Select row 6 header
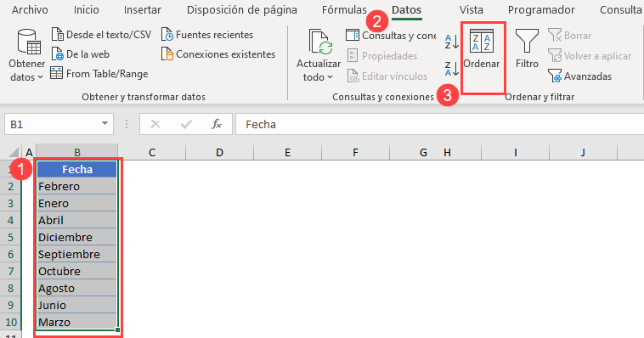The height and width of the screenshot is (338, 644). click(x=11, y=254)
